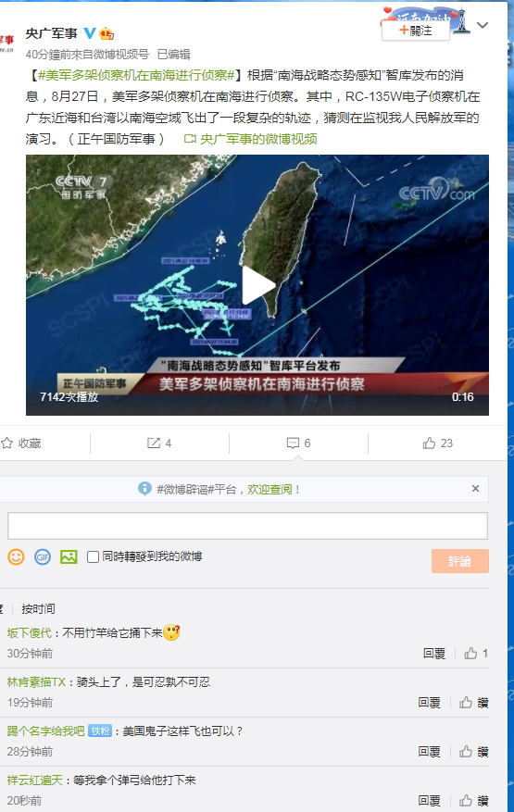The image size is (514, 812).
Task: Expand the chevron menu beside follow button
Action: point(483,25)
